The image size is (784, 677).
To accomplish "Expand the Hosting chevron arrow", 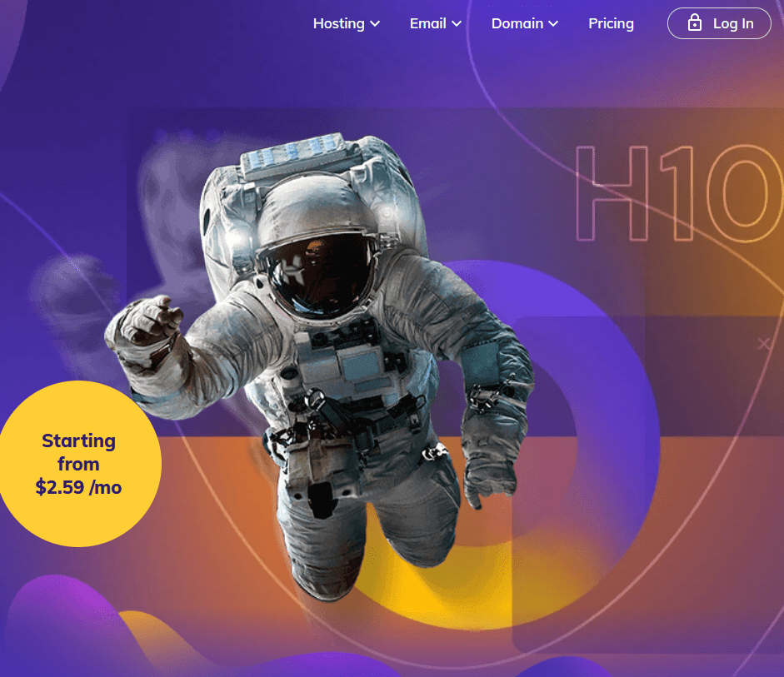I will pyautogui.click(x=375, y=23).
